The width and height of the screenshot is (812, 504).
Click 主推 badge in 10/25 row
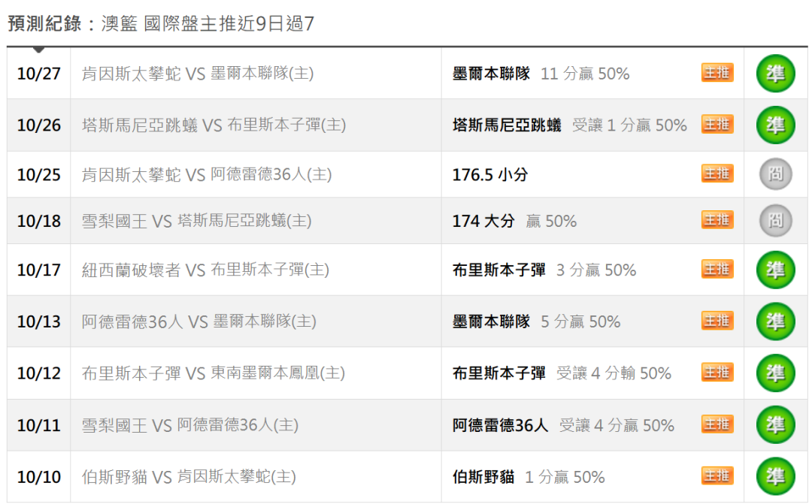717,174
